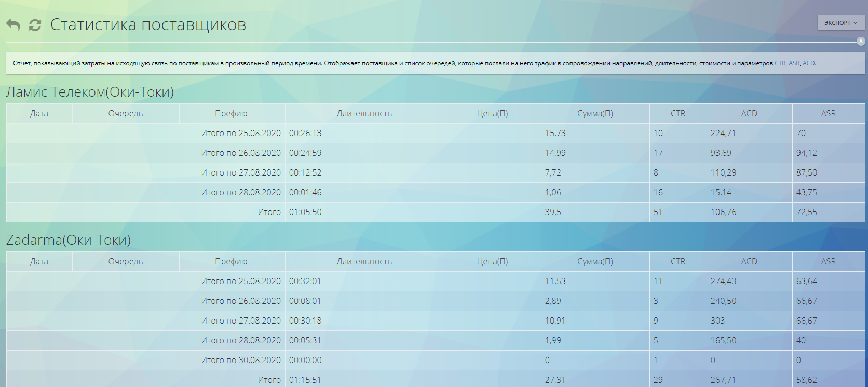
Task: Select 'Итого по 25.08.2020' row under Ламис Телеком
Action: point(241,133)
